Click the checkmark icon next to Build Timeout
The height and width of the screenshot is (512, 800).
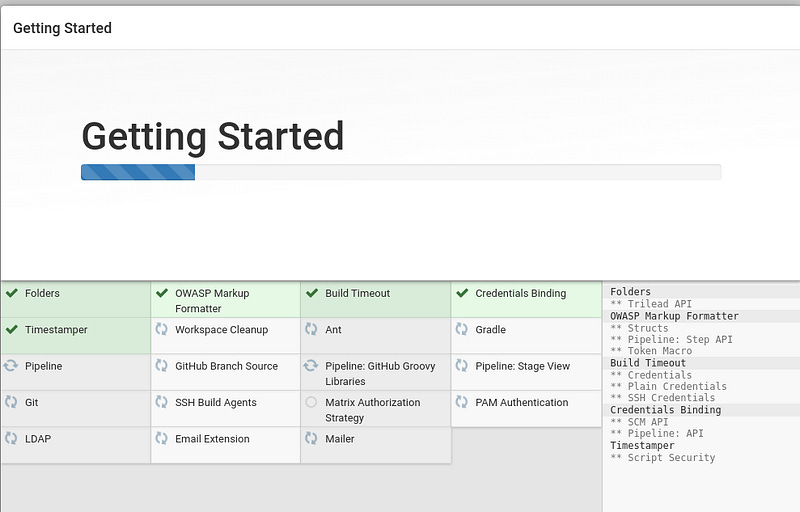click(x=312, y=293)
